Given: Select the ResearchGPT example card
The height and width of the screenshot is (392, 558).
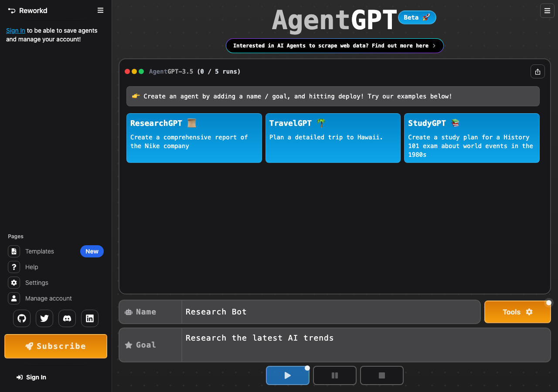Looking at the screenshot, I should tap(194, 138).
